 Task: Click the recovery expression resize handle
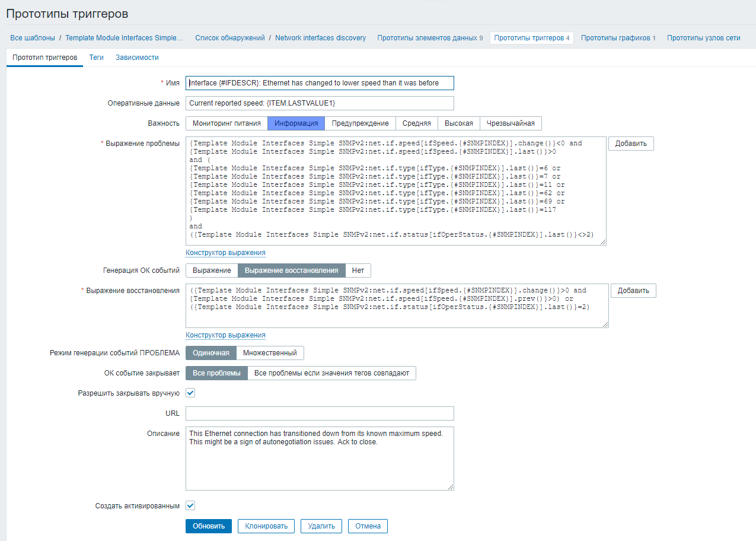(x=605, y=324)
